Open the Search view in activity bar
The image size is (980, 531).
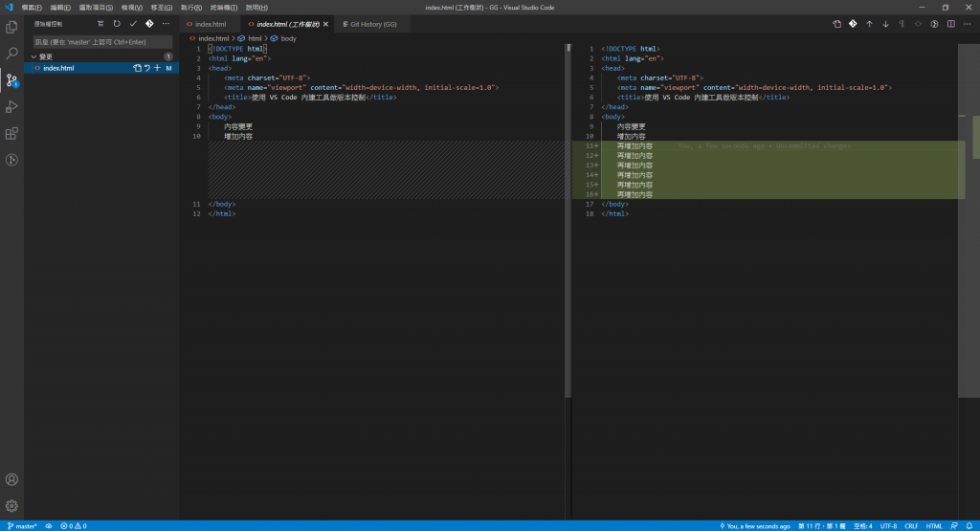[x=11, y=54]
